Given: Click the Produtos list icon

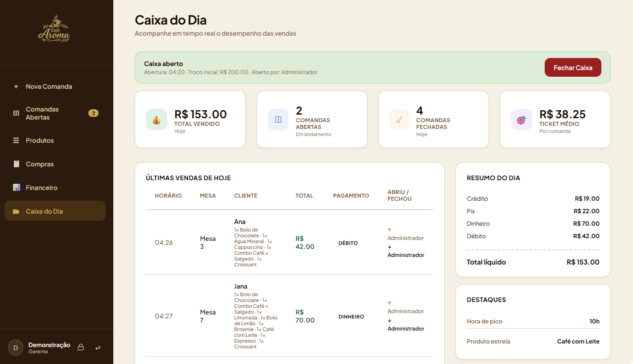Looking at the screenshot, I should 16,141.
